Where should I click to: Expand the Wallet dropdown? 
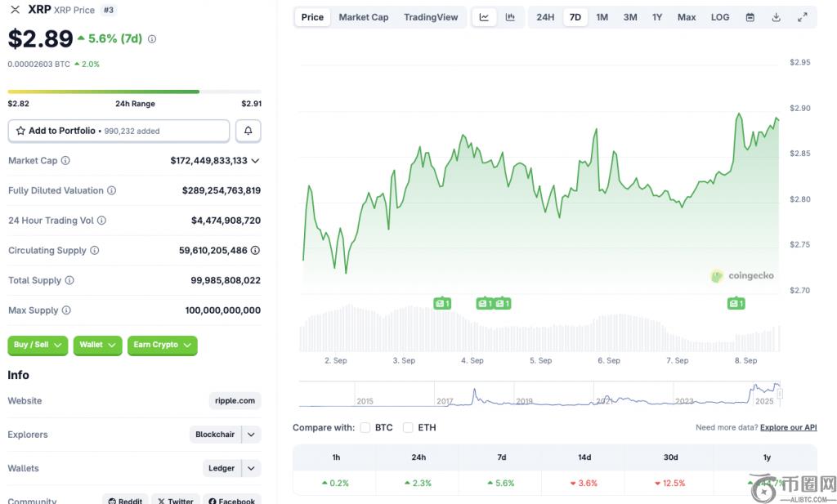pos(97,345)
